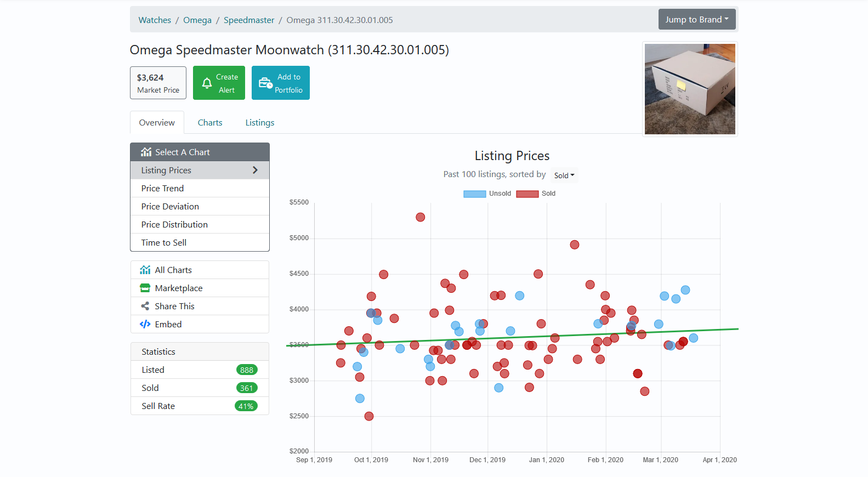Click Add to Portfolio button text

(x=289, y=83)
